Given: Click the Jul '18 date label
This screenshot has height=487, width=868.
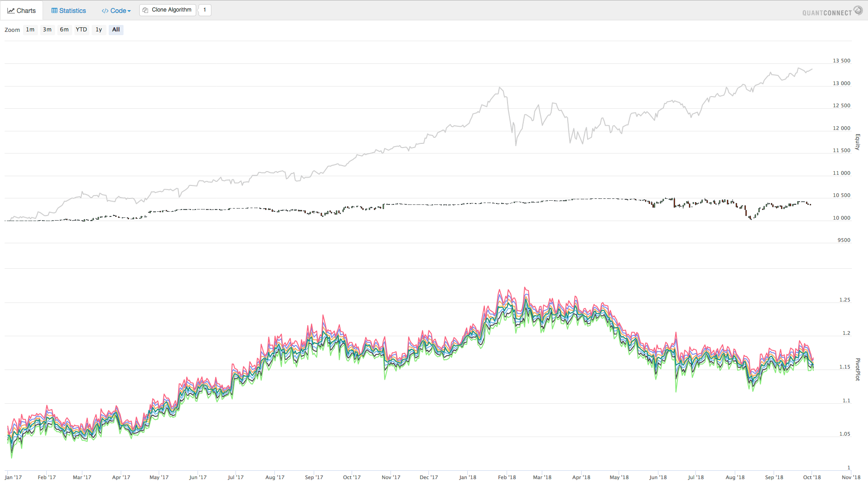Looking at the screenshot, I should point(695,477).
